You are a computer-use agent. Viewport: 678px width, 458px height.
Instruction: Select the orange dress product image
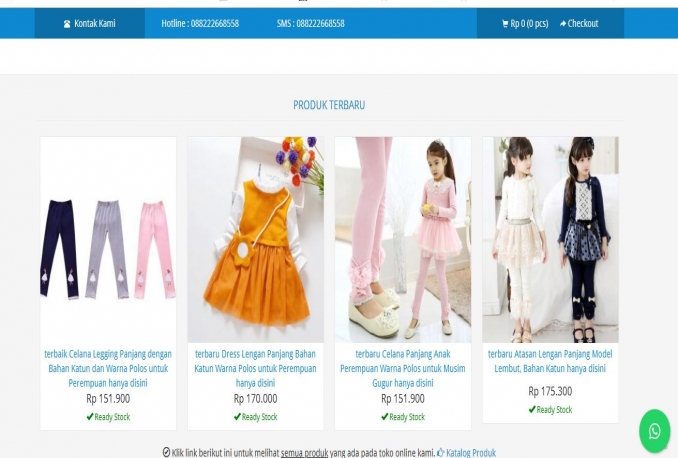(255, 240)
